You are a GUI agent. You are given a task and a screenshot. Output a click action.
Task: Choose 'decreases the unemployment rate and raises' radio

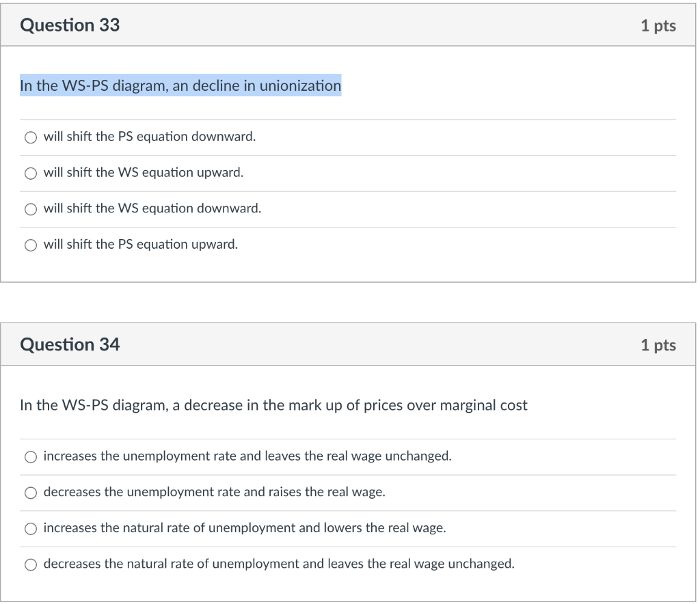(x=30, y=493)
